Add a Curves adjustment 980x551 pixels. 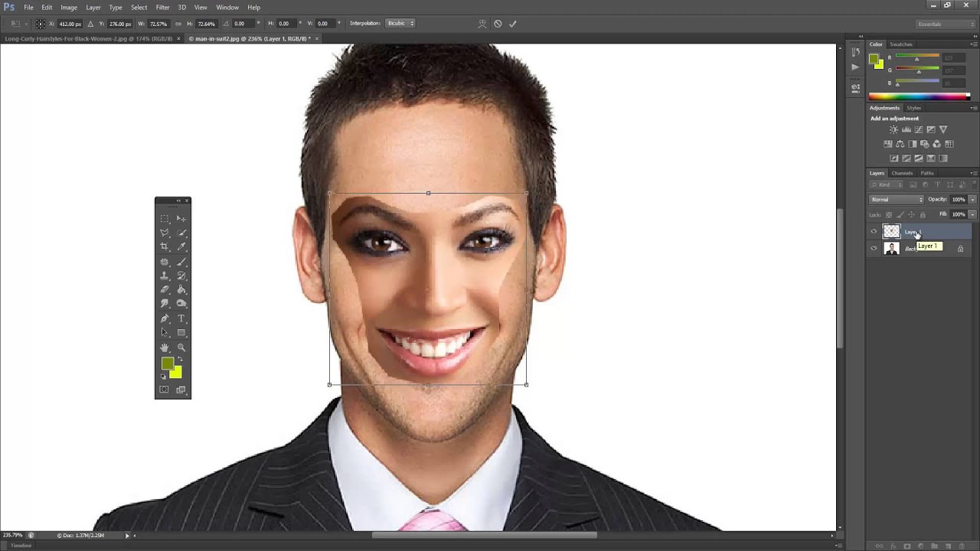[918, 129]
